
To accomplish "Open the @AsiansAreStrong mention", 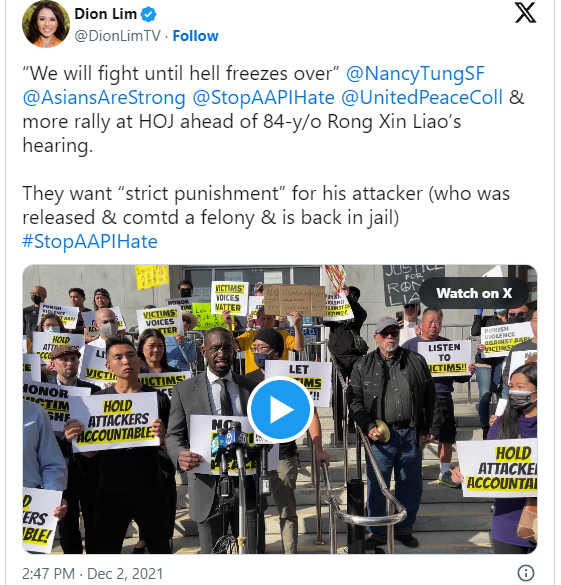I will (104, 97).
